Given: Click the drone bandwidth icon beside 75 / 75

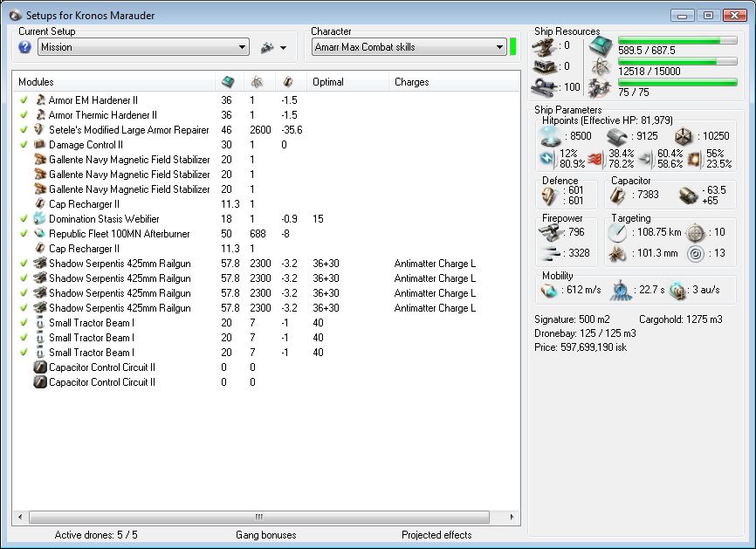Looking at the screenshot, I should click(x=601, y=88).
